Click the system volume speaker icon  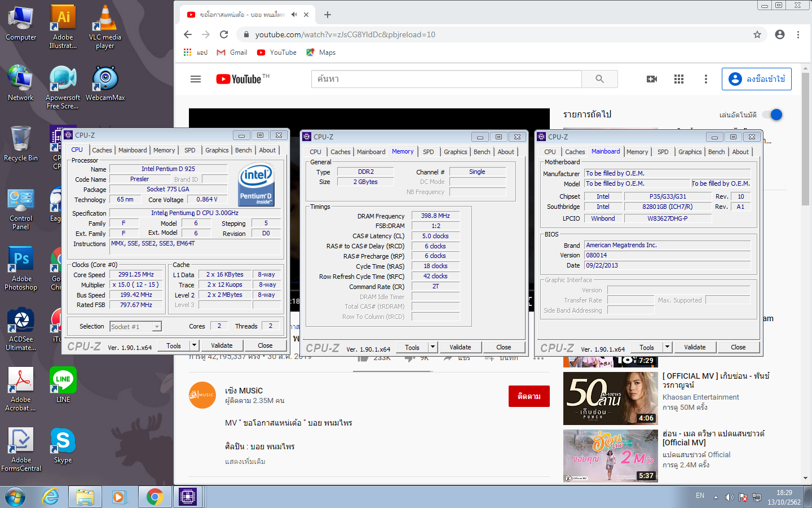(x=729, y=497)
